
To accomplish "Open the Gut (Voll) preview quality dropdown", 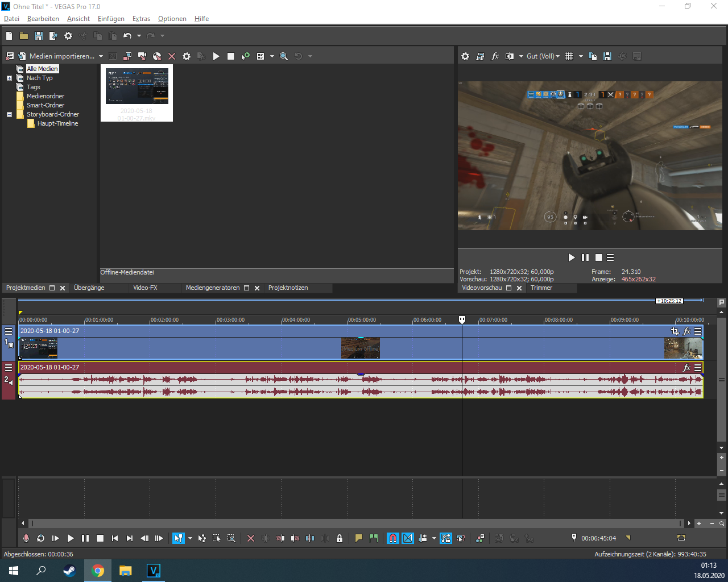I will point(543,56).
